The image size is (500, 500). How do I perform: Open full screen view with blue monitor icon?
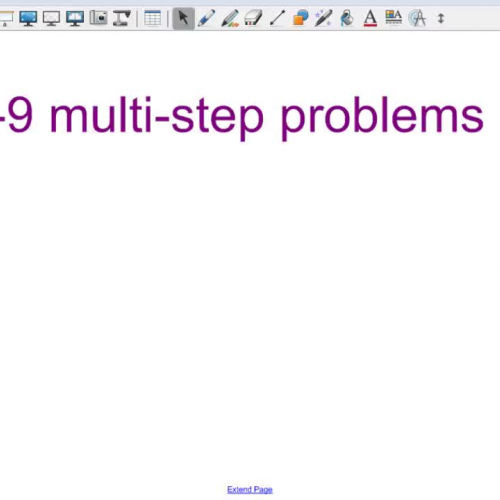pyautogui.click(x=28, y=18)
